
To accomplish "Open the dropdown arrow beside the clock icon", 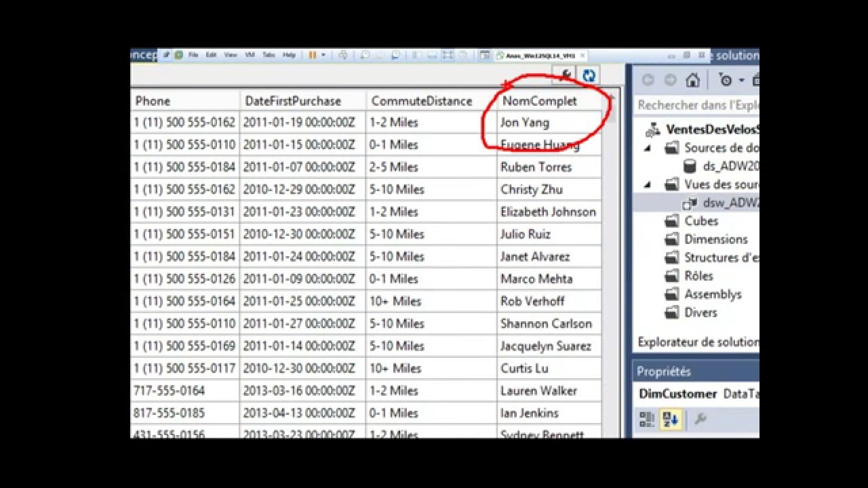I will [741, 81].
